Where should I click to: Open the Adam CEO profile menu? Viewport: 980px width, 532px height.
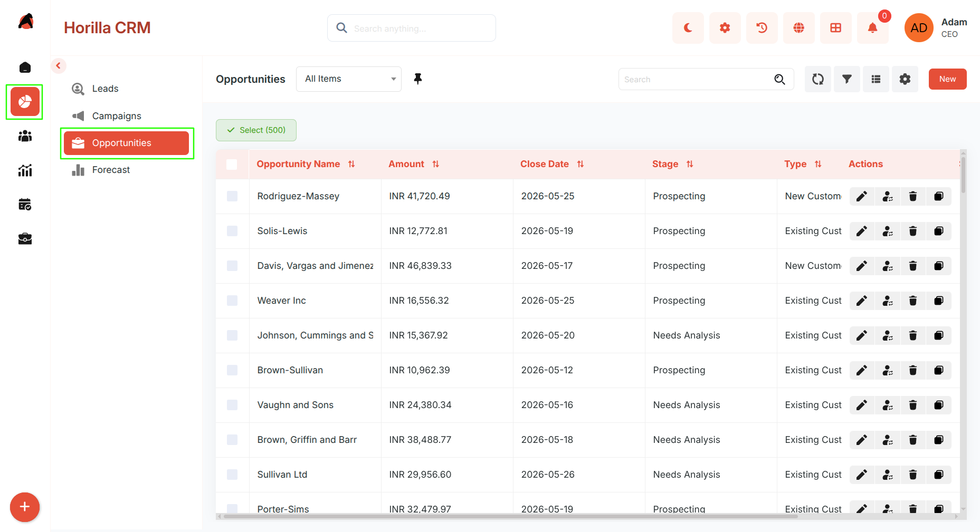(936, 28)
